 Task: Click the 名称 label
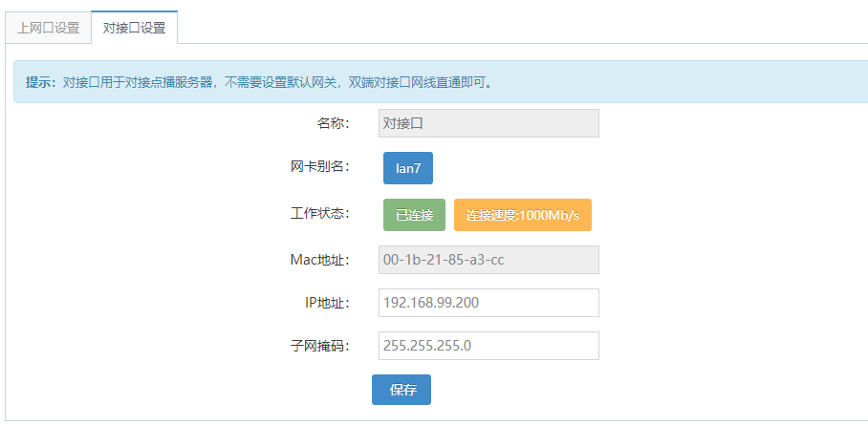(333, 123)
